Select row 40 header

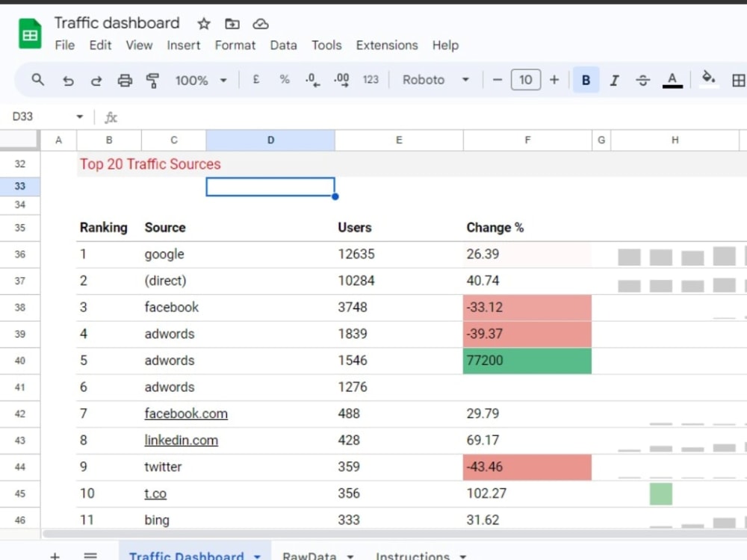(x=20, y=361)
